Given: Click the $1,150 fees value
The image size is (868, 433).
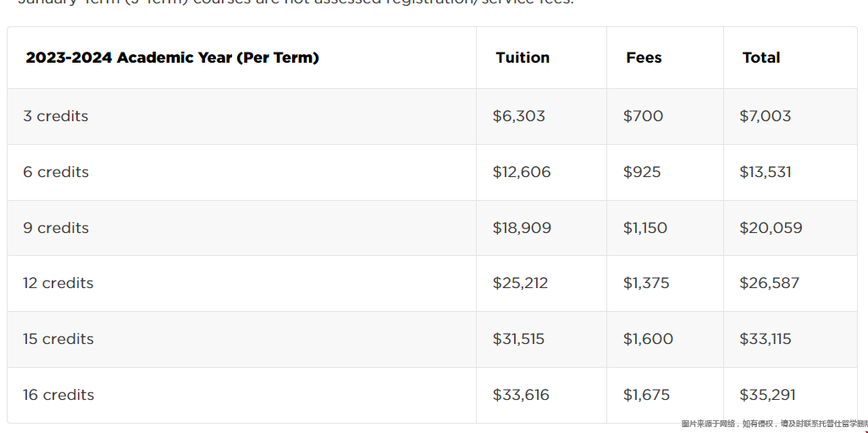Looking at the screenshot, I should click(645, 228).
